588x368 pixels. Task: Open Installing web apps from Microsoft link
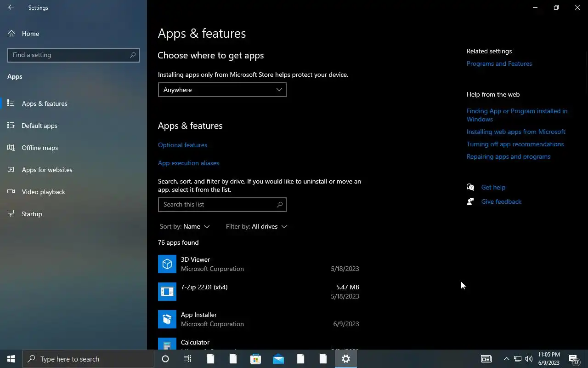pos(516,132)
